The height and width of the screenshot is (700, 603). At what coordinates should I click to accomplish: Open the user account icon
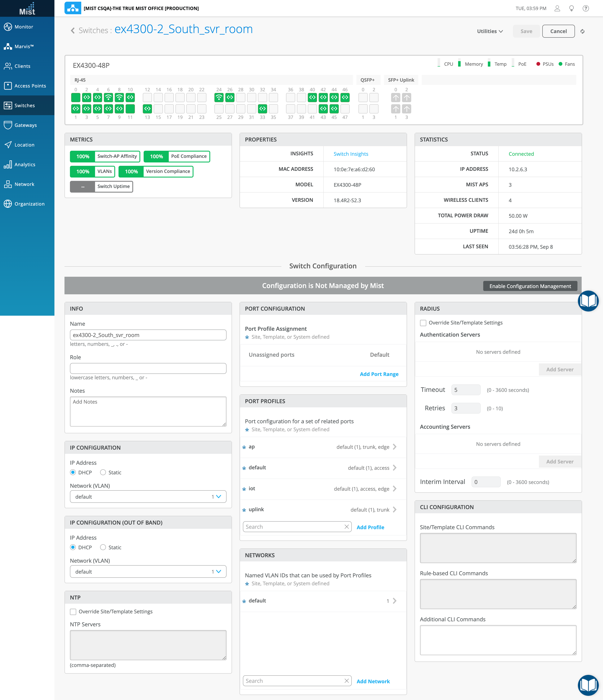coord(557,8)
